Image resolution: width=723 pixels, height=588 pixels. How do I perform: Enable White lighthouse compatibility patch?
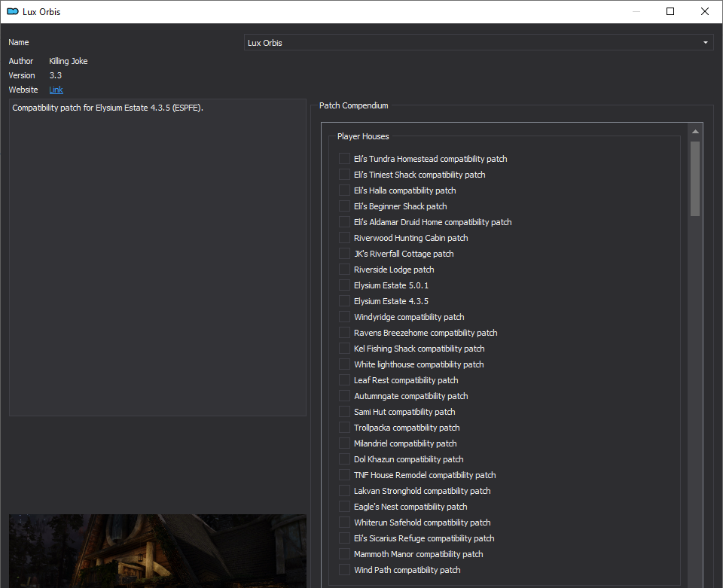pos(344,364)
